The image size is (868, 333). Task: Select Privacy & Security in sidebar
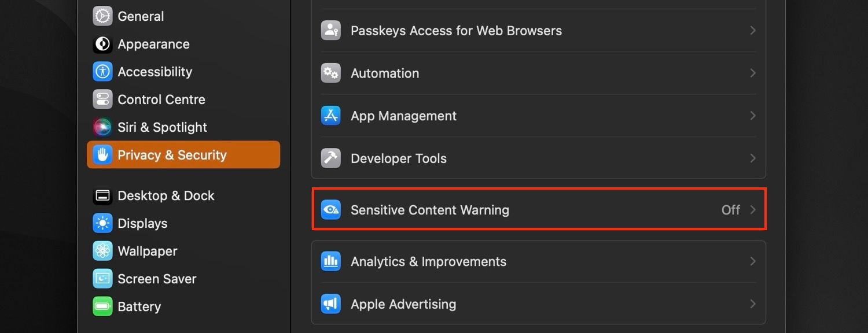(x=172, y=155)
